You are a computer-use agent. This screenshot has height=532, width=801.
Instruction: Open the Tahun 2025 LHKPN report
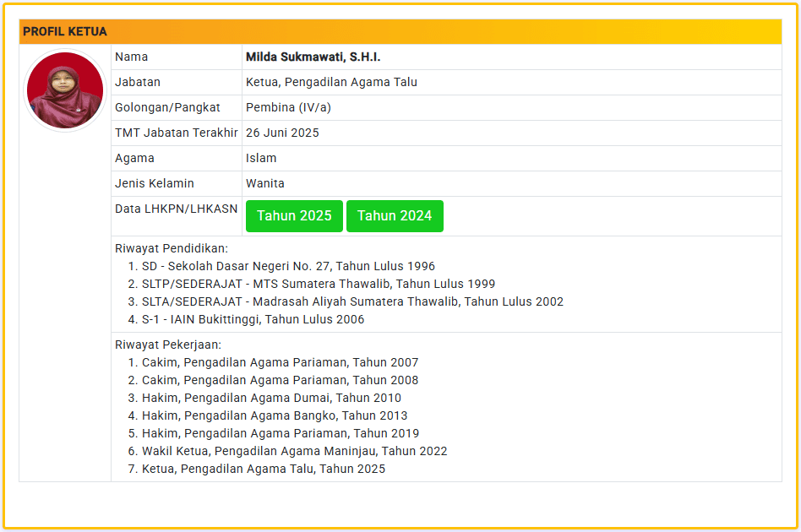point(294,216)
